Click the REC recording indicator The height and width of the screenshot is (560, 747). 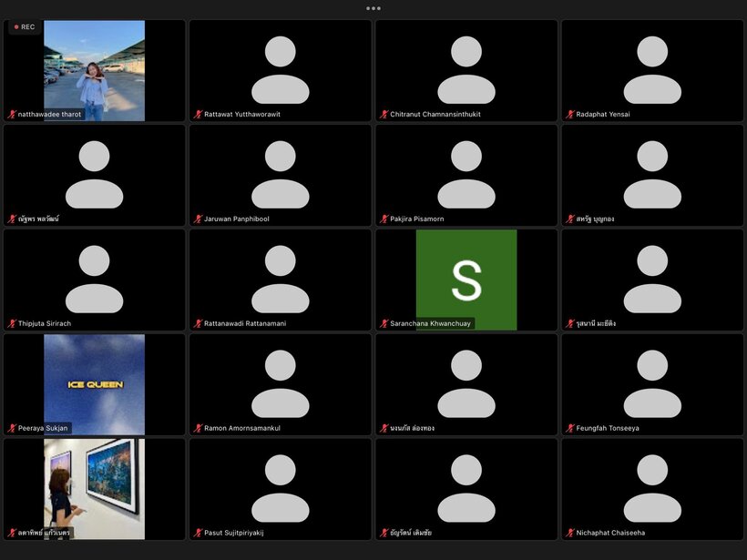[25, 27]
